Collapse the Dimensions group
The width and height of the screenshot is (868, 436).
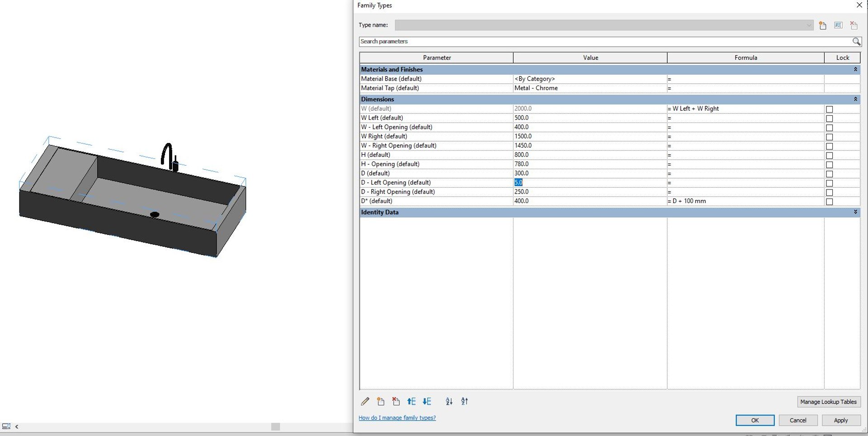point(855,99)
